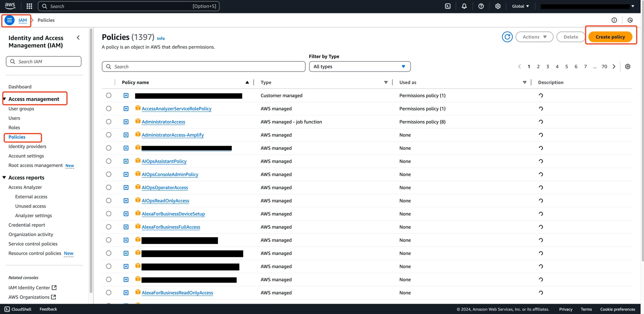Click the Search IAM sidebar field
Screen dimensions: 644x314
tap(44, 61)
